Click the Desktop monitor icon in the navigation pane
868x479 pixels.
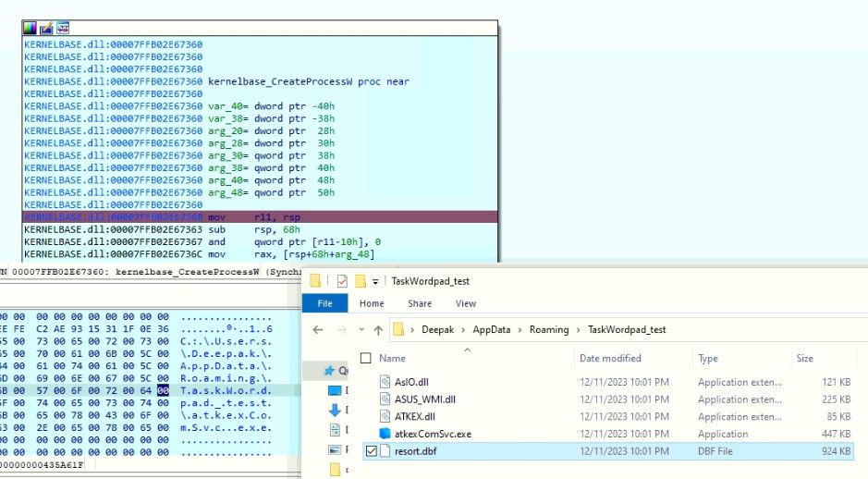335,391
